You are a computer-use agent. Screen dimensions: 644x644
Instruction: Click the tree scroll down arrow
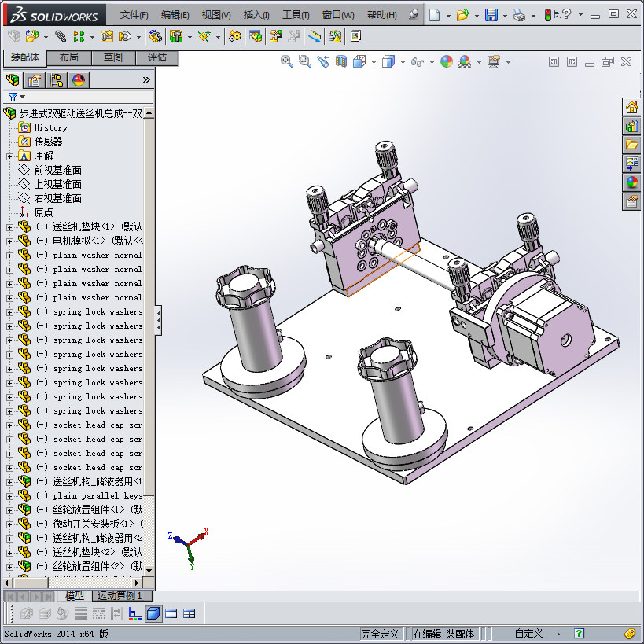149,570
